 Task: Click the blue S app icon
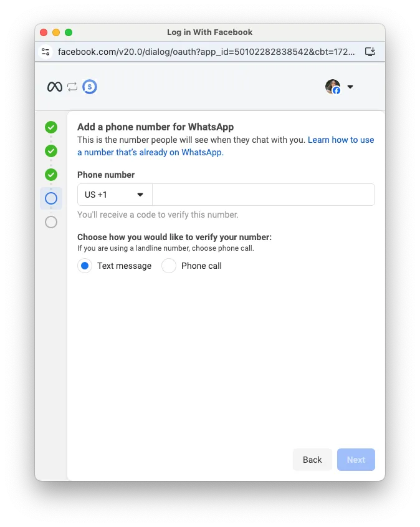tap(90, 87)
